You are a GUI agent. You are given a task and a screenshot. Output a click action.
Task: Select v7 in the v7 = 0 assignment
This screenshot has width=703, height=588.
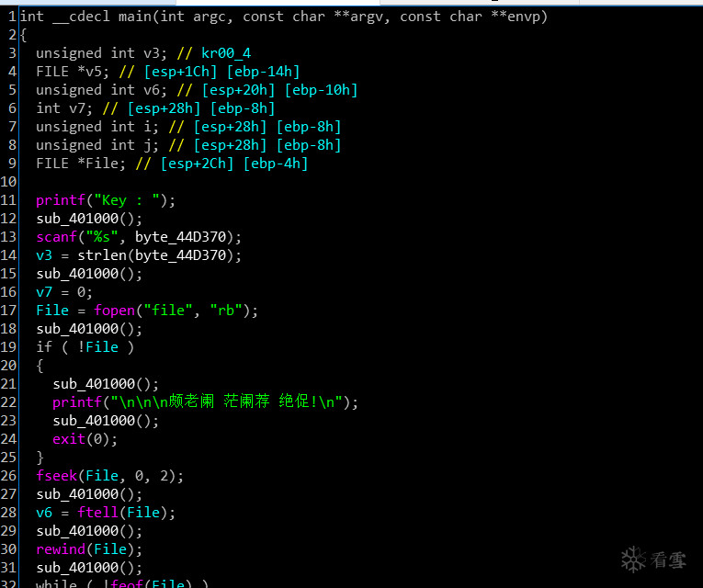[44, 292]
